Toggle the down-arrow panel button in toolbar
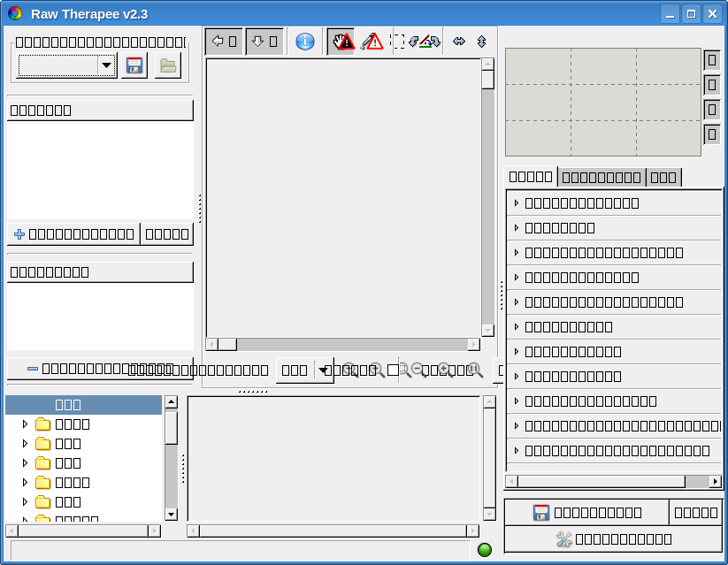This screenshot has width=728, height=565. pyautogui.click(x=264, y=42)
